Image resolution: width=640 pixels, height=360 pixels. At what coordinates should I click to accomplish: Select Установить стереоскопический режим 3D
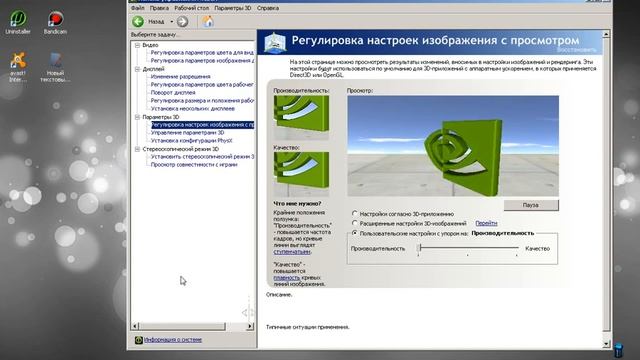point(202,157)
